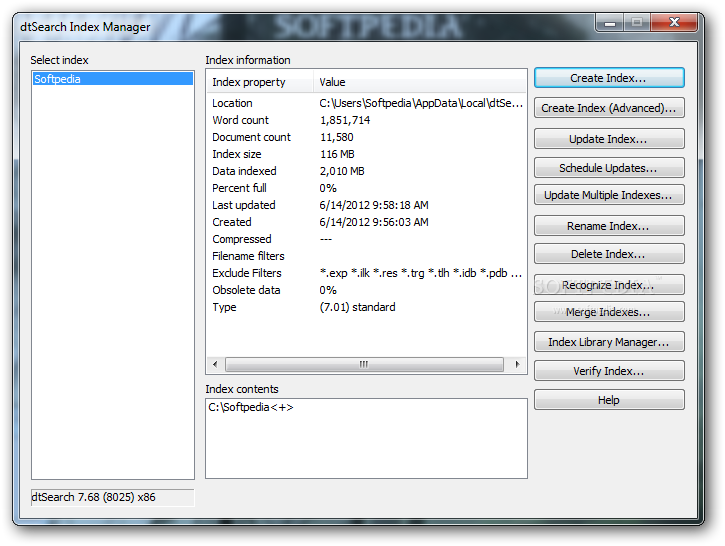Screen dimensions: 725x546
Task: Click Merge Indexes... button
Action: click(x=609, y=312)
